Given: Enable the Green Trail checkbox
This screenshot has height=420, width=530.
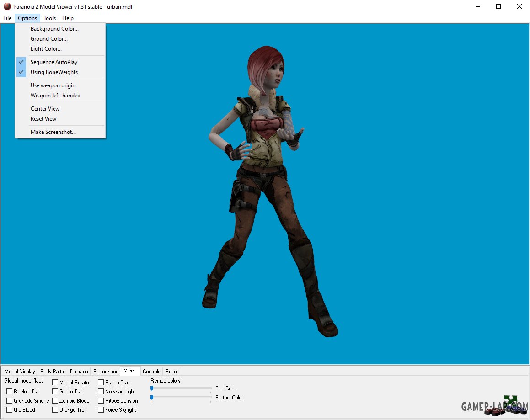Looking at the screenshot, I should coord(55,392).
